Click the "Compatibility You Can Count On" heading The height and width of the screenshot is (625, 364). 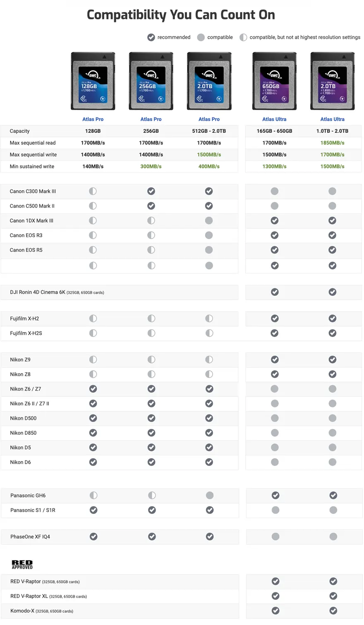coord(181,15)
